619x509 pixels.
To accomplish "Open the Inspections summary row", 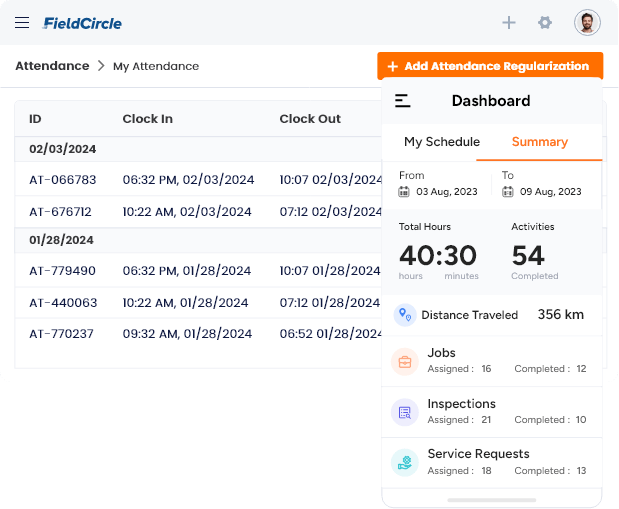I will (x=491, y=412).
